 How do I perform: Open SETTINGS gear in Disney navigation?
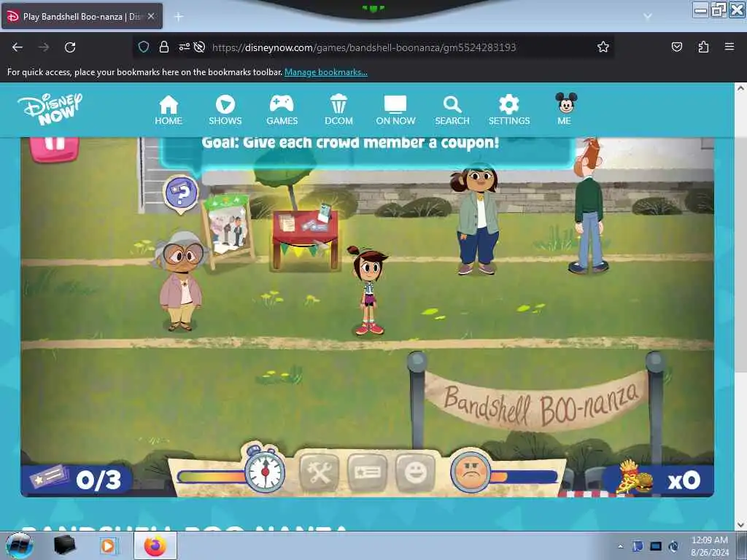point(508,110)
